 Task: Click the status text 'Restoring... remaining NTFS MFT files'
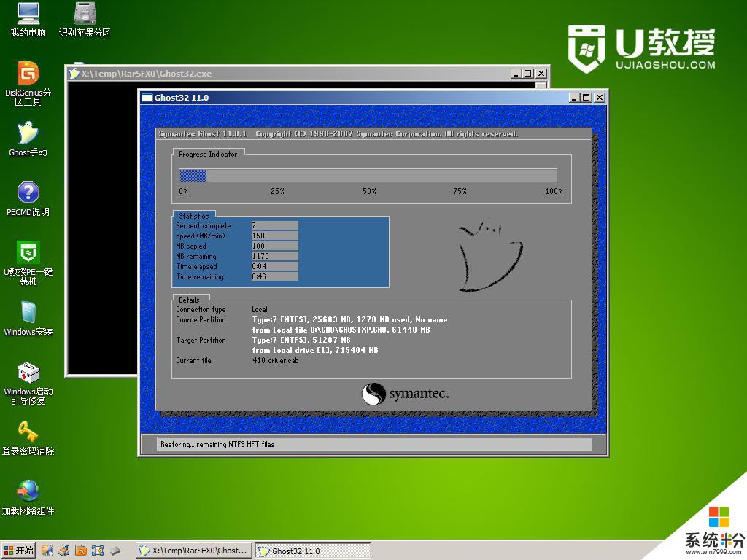click(x=217, y=444)
